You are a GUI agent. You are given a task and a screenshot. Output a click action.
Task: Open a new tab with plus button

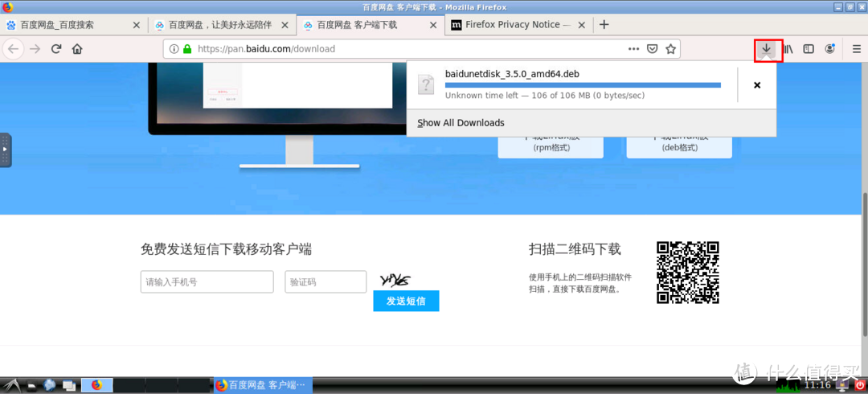604,24
